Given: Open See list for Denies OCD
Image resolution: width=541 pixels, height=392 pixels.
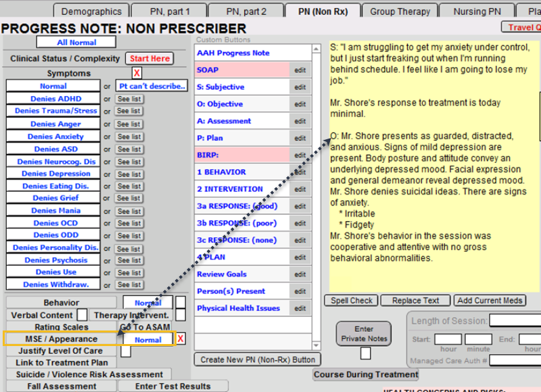Looking at the screenshot, I should point(129,224).
